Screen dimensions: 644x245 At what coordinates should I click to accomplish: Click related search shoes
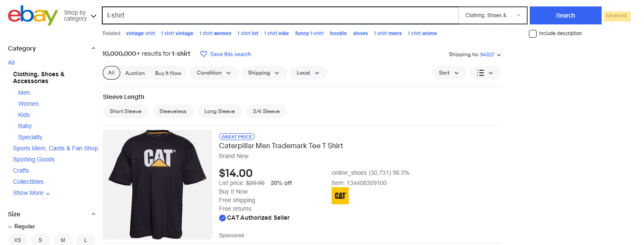pyautogui.click(x=360, y=33)
